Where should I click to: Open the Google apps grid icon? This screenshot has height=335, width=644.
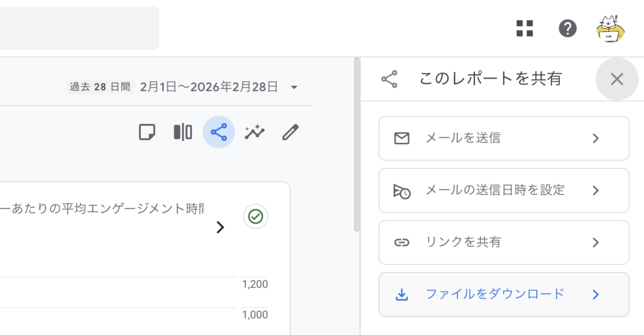(525, 28)
